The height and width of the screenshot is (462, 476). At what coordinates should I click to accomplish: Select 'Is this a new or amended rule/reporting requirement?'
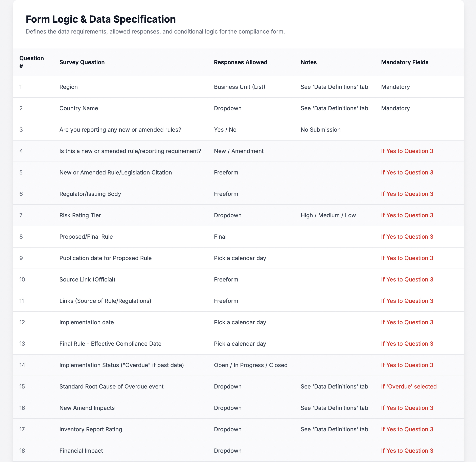[x=130, y=151]
